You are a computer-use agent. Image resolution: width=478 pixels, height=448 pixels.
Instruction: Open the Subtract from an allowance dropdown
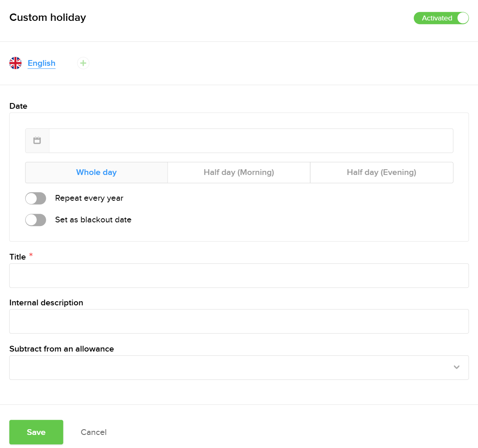pyautogui.click(x=239, y=367)
